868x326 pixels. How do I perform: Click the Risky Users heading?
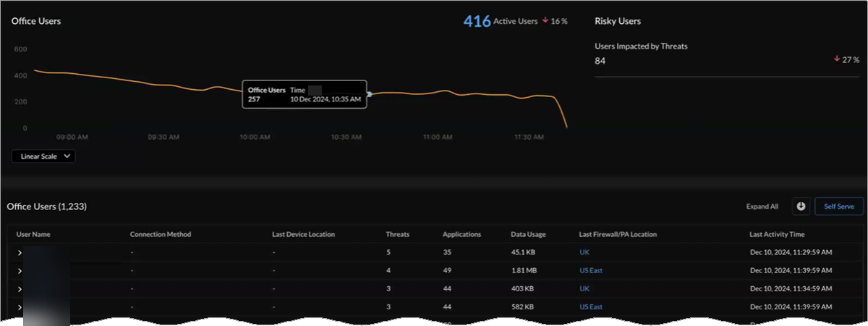pyautogui.click(x=618, y=21)
